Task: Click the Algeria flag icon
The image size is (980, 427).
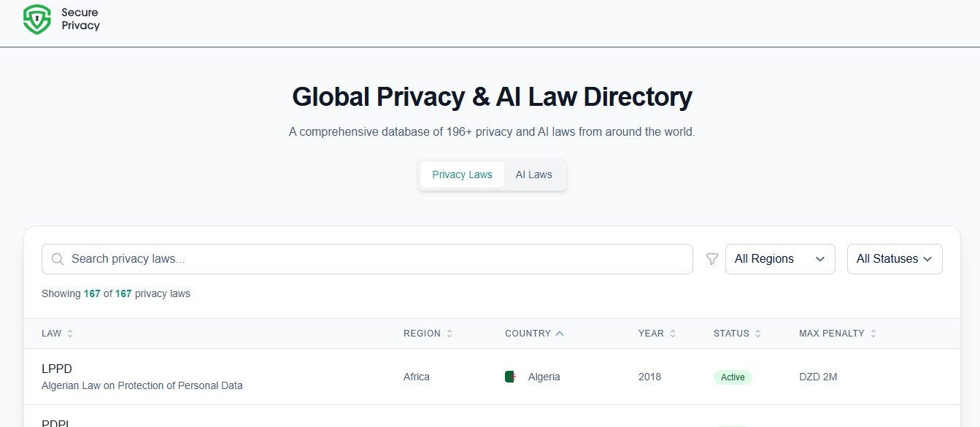Action: coord(510,377)
